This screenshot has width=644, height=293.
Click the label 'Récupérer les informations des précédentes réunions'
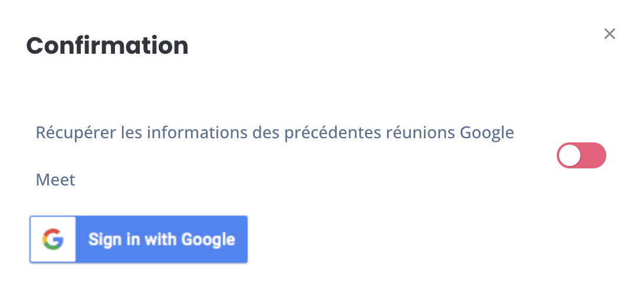[x=245, y=133]
